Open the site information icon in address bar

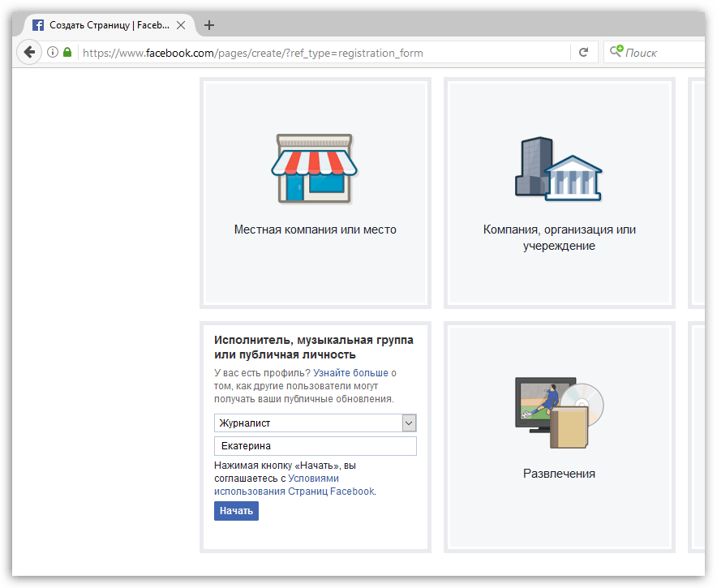53,53
